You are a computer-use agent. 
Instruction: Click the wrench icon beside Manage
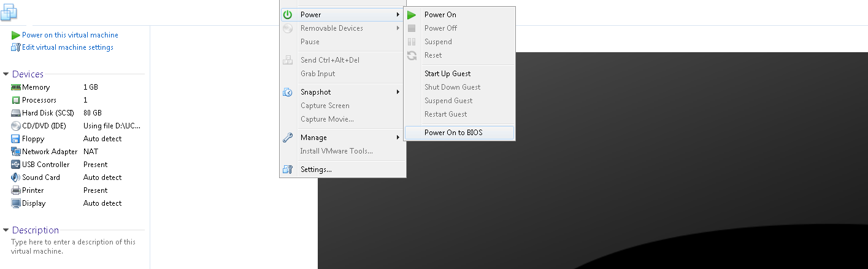pos(288,138)
